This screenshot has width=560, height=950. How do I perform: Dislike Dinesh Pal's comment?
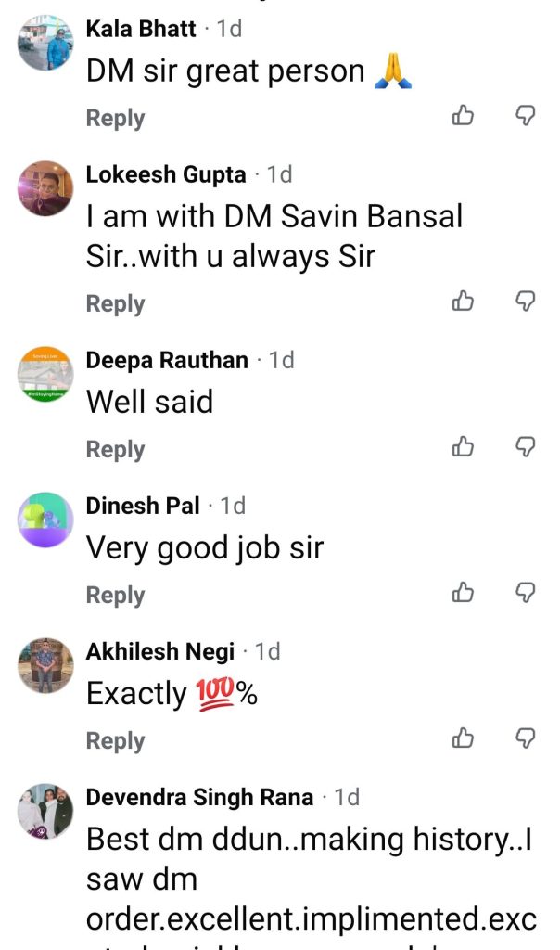[x=525, y=592]
